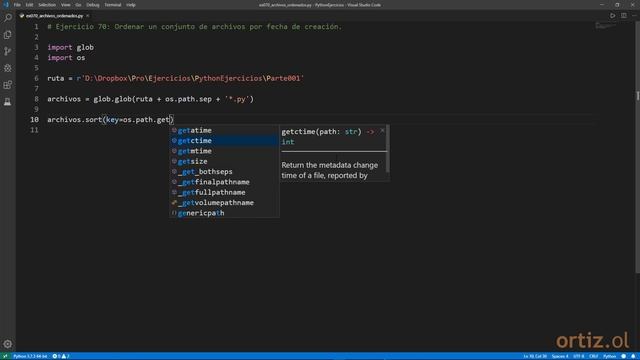Screen dimensions: 640x360
Task: Choose getmtime suggestion
Action: click(224, 151)
